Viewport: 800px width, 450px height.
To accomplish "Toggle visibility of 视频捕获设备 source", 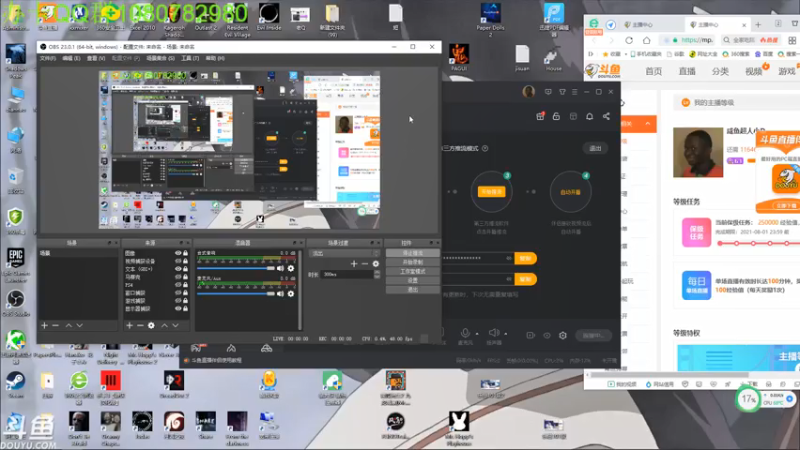I will (178, 261).
